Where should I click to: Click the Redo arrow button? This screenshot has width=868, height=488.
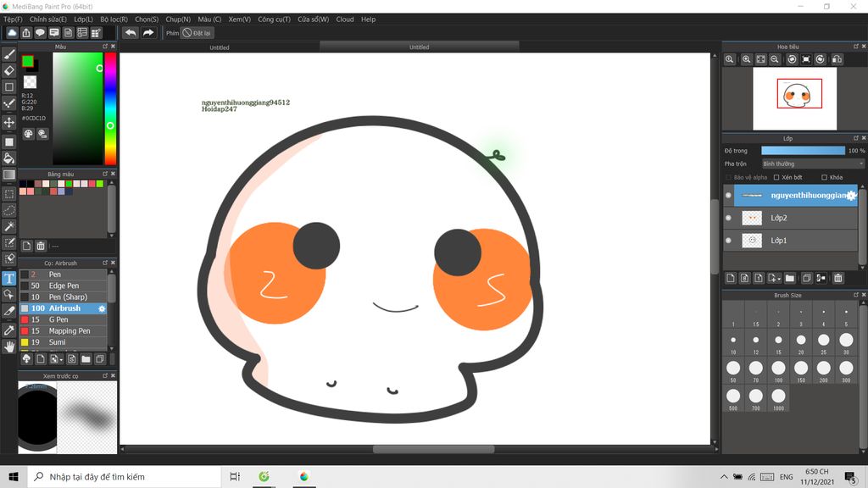[x=148, y=33]
